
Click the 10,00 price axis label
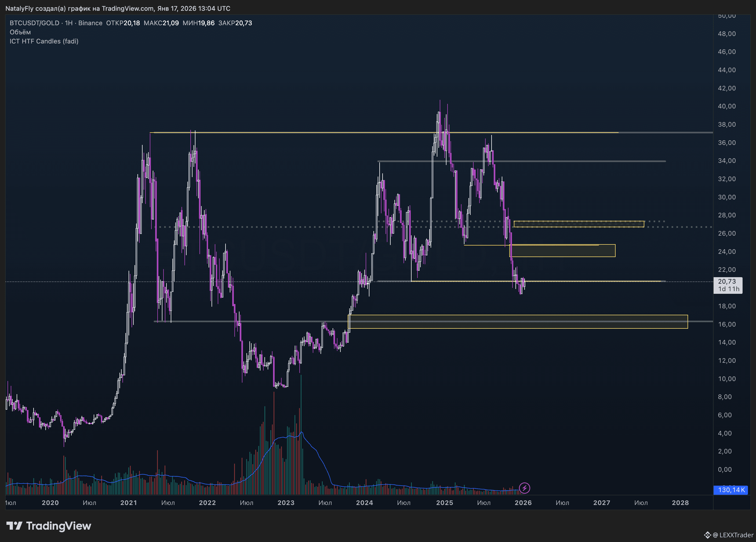tap(727, 379)
